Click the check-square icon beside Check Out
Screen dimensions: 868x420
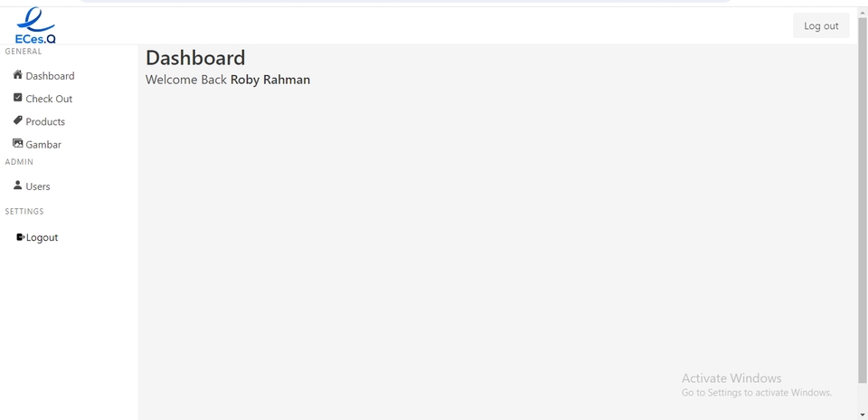click(x=18, y=98)
